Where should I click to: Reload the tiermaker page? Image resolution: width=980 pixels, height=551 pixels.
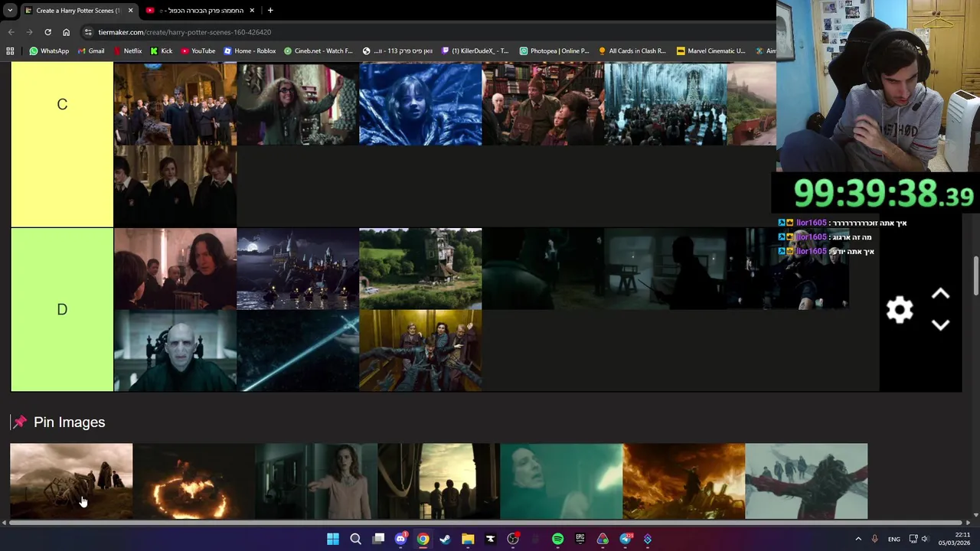(x=47, y=32)
